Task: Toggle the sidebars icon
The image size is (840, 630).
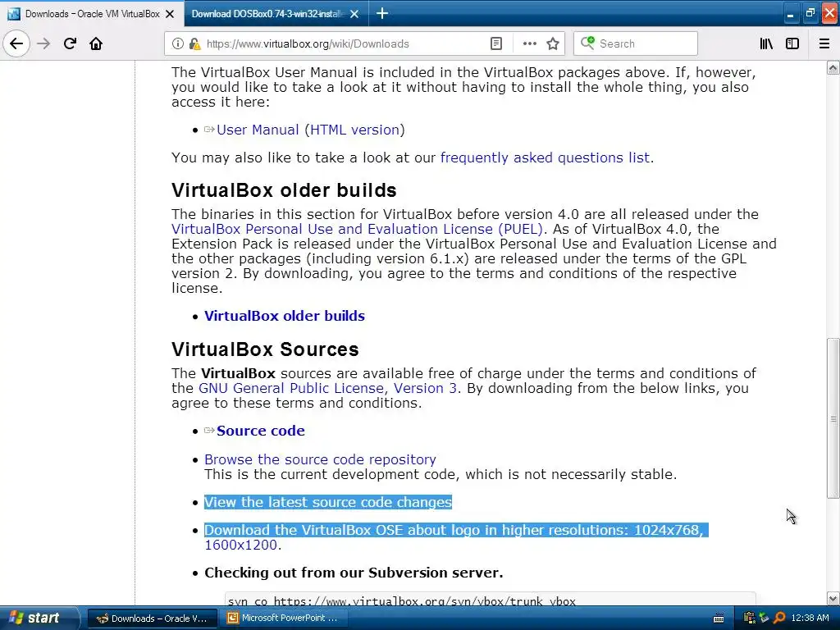Action: pos(792,43)
